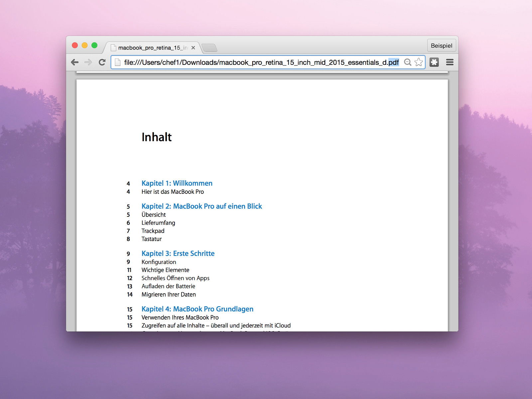
Task: Open the extension puzzle icon
Action: click(434, 62)
